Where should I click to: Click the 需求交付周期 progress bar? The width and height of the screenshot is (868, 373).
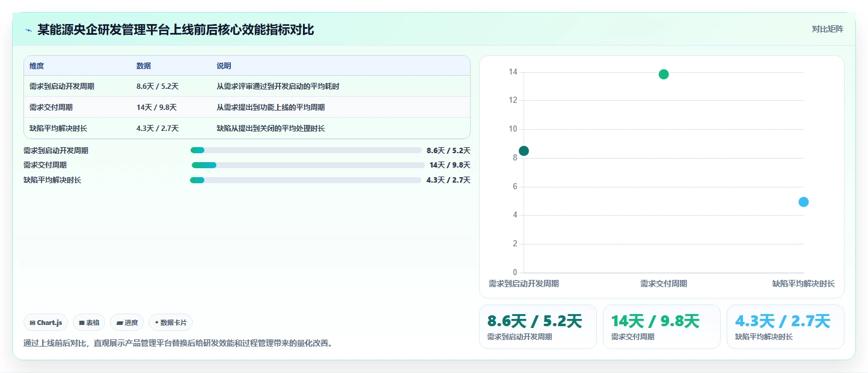click(308, 165)
